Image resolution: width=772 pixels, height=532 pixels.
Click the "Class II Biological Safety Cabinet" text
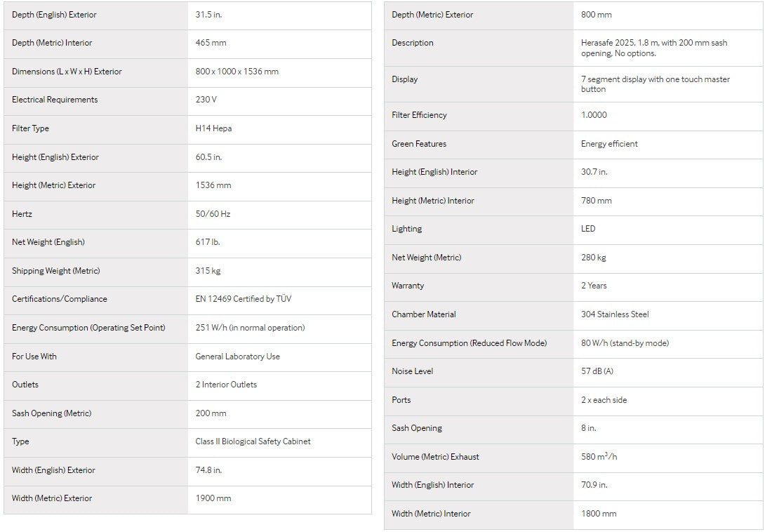coord(253,441)
